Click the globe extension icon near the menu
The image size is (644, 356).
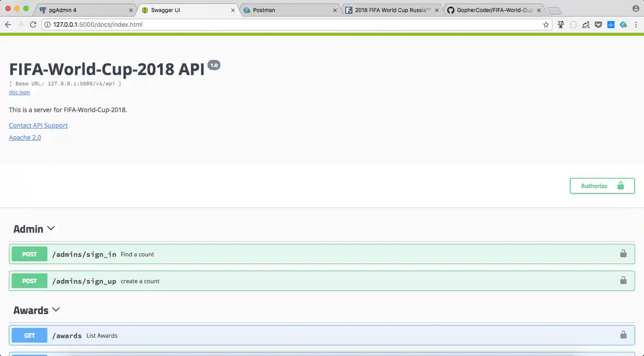pos(623,25)
